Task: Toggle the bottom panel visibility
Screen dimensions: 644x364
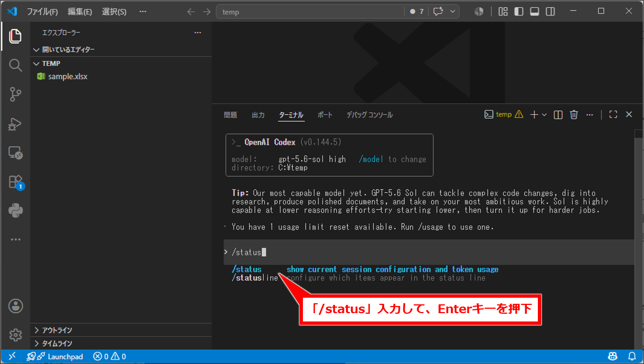Action: tap(535, 12)
